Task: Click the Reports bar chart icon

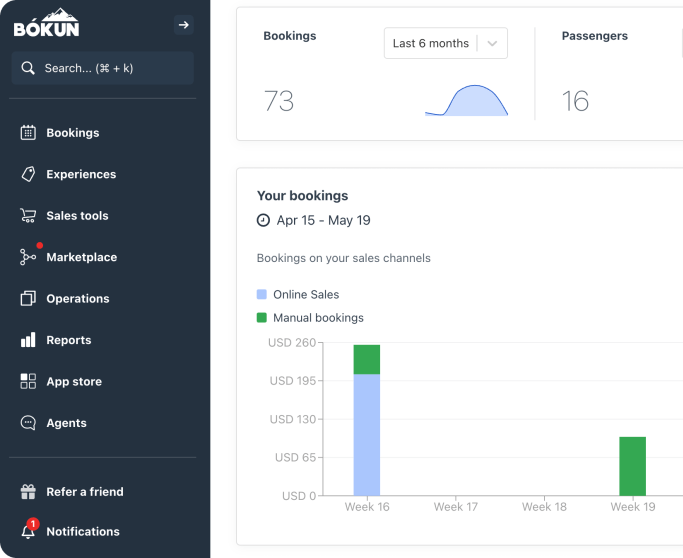Action: (x=28, y=340)
